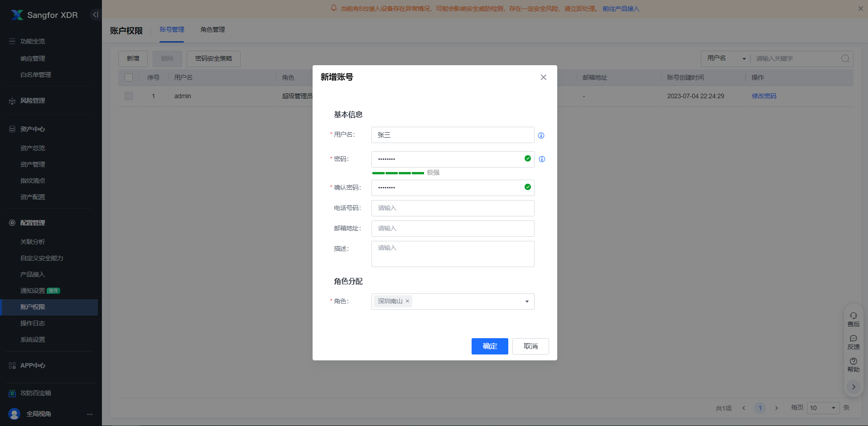
Task: Click the 电话号码 input field
Action: pos(453,208)
